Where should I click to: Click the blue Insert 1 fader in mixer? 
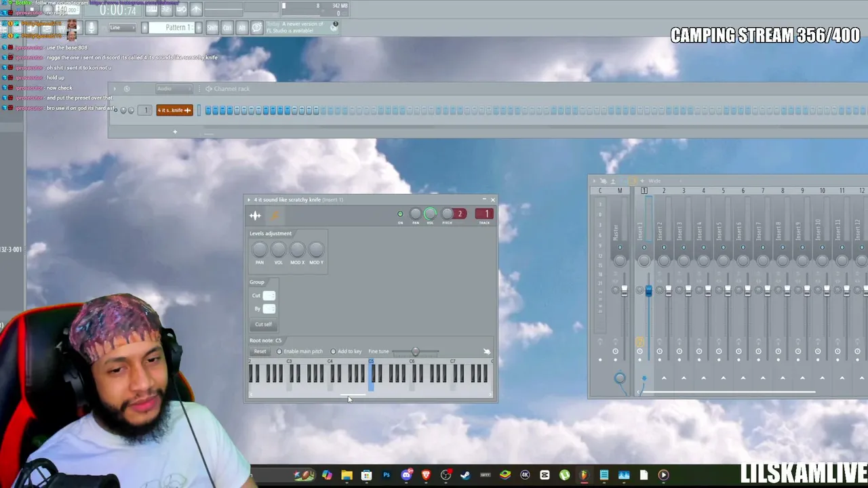click(648, 291)
